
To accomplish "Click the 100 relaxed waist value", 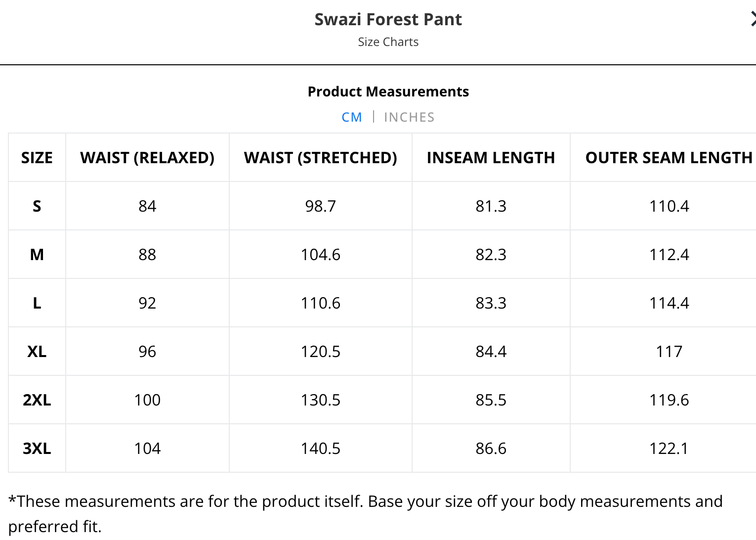I will coord(147,400).
